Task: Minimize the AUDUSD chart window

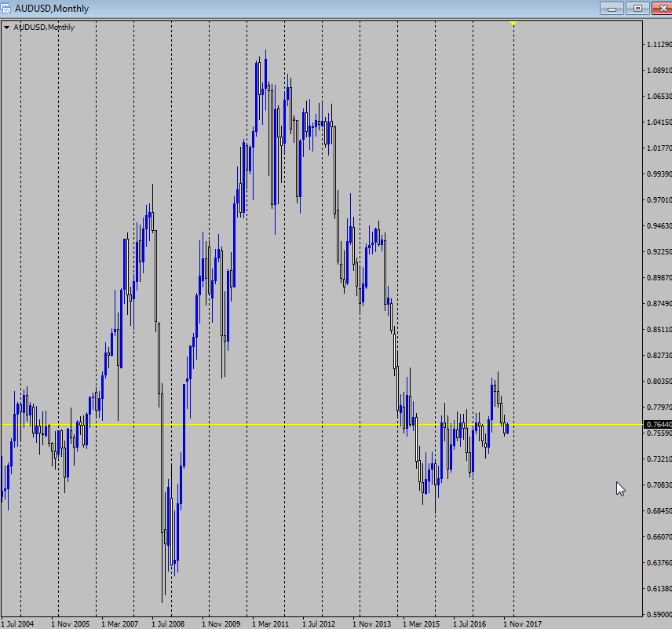Action: pos(612,8)
